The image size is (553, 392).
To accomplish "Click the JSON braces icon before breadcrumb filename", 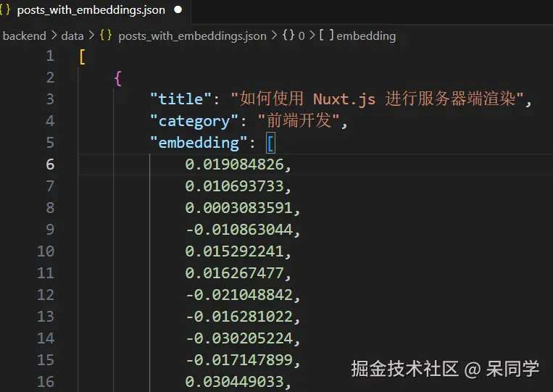I will [106, 36].
